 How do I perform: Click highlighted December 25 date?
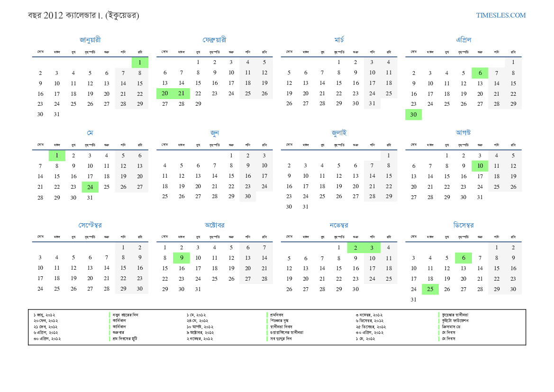(x=430, y=289)
